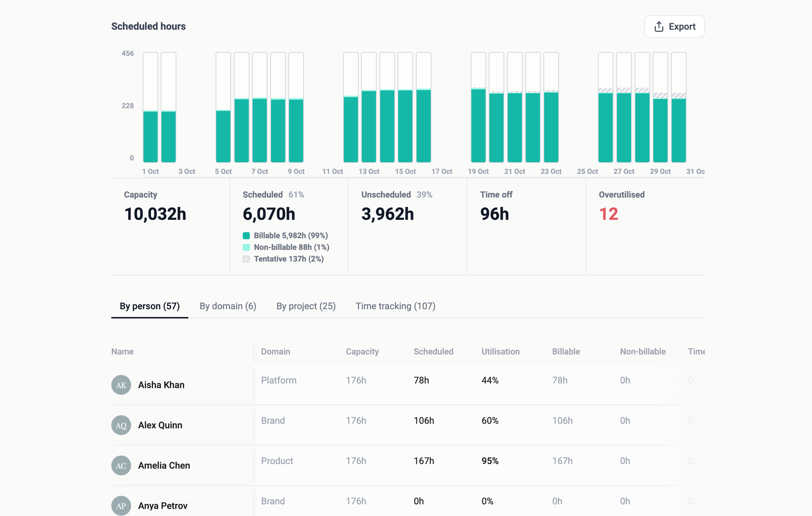
Task: Sort by the Scheduled column header
Action: pos(434,352)
